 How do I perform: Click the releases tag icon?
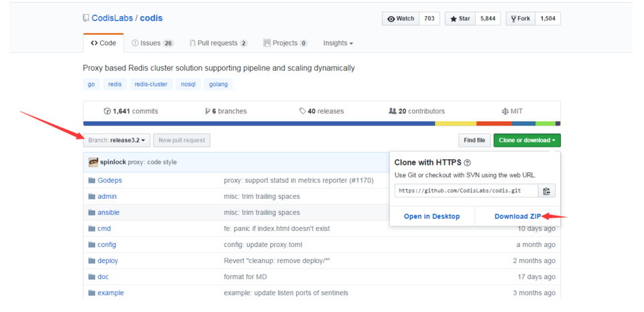pyautogui.click(x=303, y=111)
